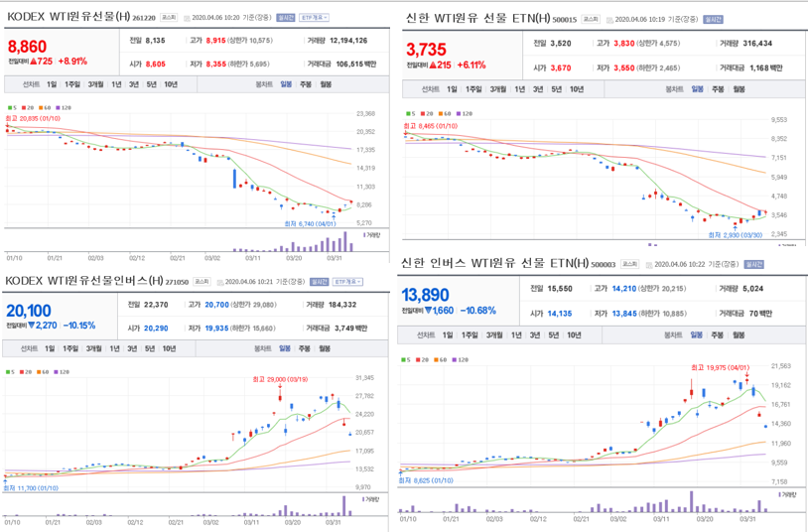Click calendar icon before 10:19 timestamp

tap(609, 20)
